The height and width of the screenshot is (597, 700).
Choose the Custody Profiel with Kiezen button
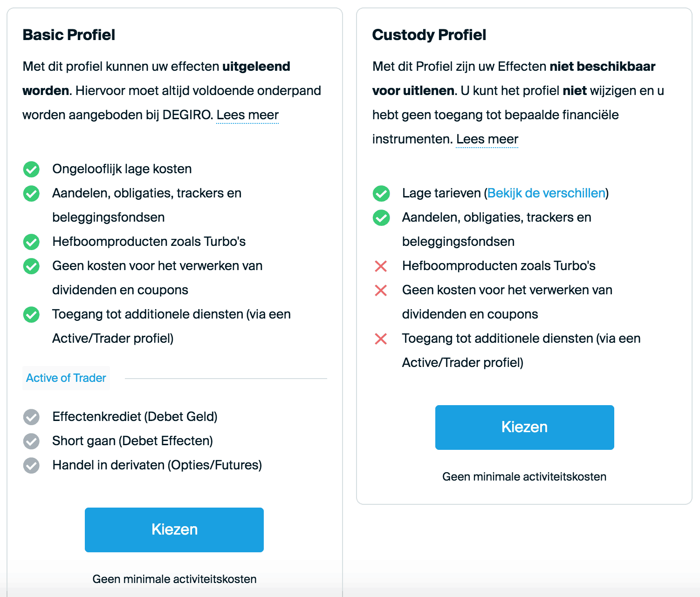[x=525, y=427]
